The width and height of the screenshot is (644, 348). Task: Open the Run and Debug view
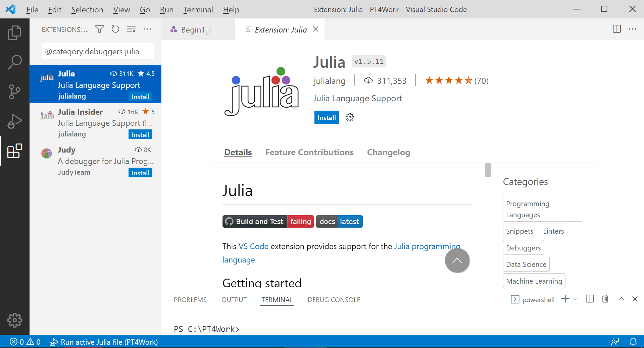pos(14,121)
